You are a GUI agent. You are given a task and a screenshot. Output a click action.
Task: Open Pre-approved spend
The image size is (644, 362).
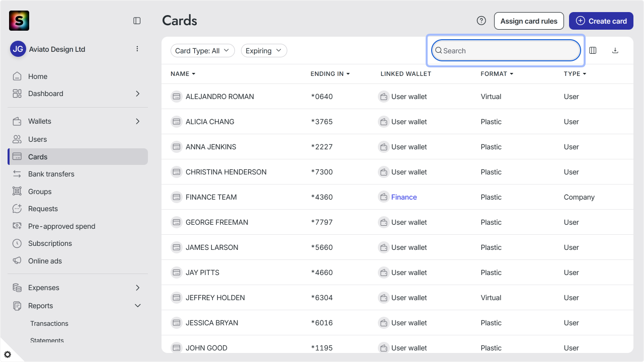[x=77, y=226]
